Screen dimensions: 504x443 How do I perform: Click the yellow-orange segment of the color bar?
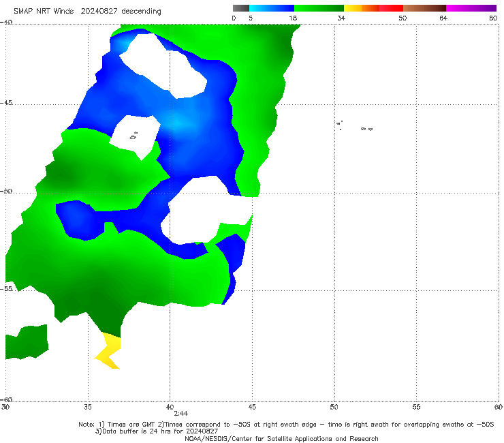click(361, 8)
